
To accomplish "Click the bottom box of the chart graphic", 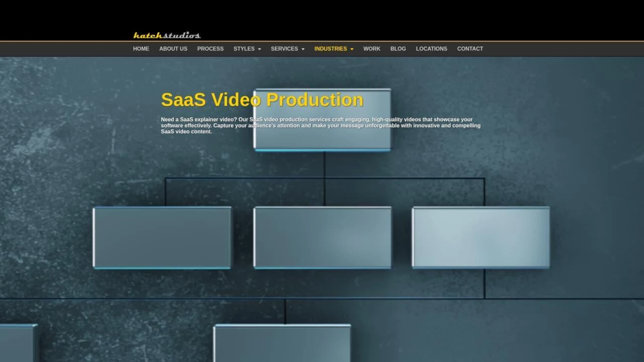I will tap(282, 343).
